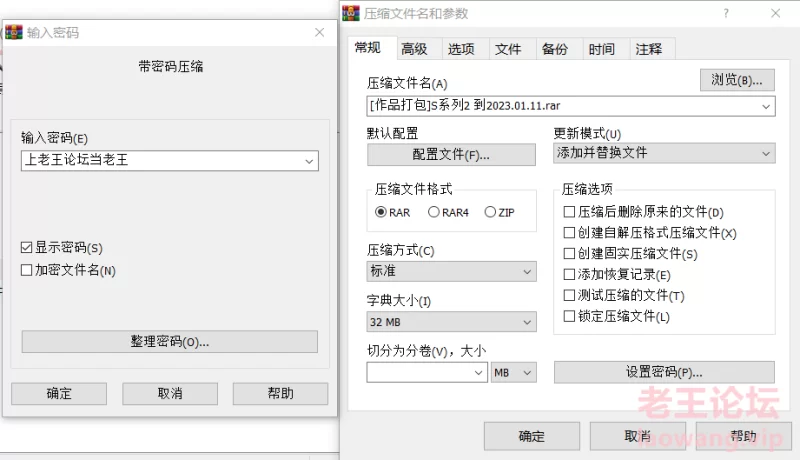Check 创建固实压缩文件(S)
Screen dimensions: 800x460
pos(569,253)
